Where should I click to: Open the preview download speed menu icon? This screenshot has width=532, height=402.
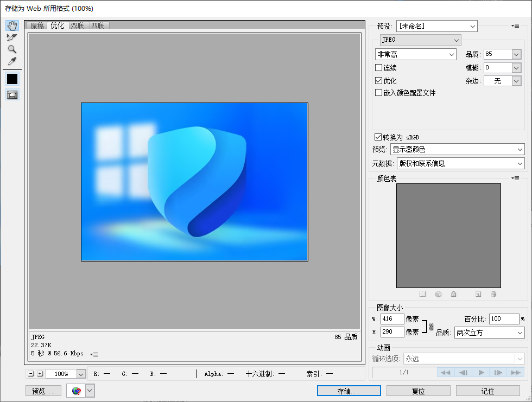coord(94,354)
